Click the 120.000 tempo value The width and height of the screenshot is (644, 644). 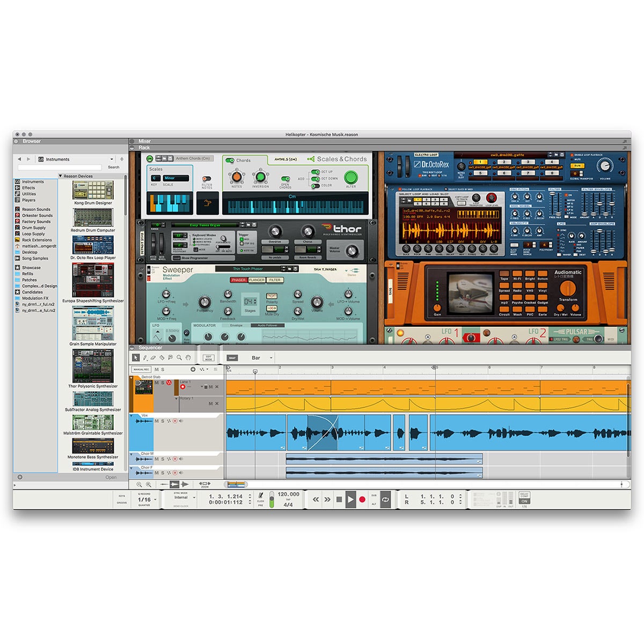[289, 494]
